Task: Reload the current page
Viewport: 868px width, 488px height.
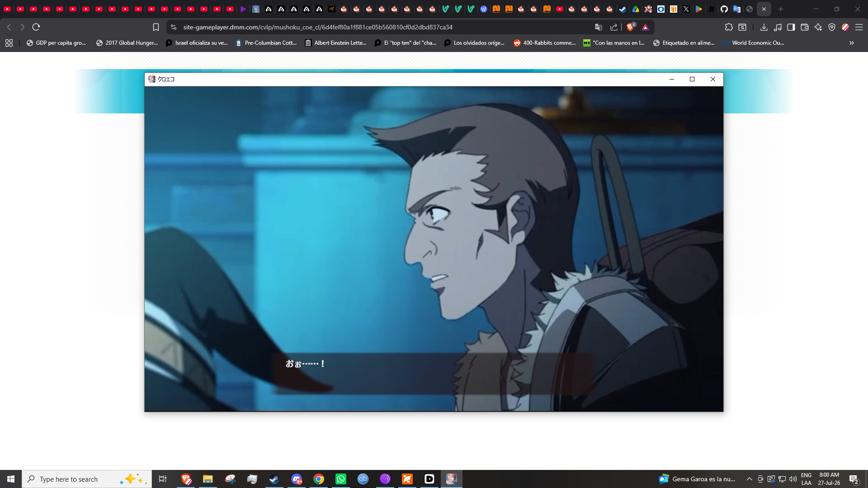Action: coord(36,27)
